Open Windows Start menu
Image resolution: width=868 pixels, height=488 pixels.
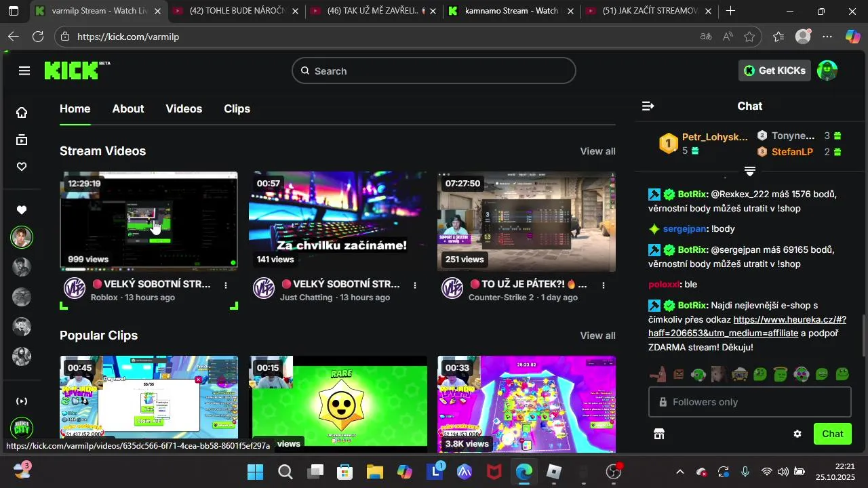pos(255,472)
